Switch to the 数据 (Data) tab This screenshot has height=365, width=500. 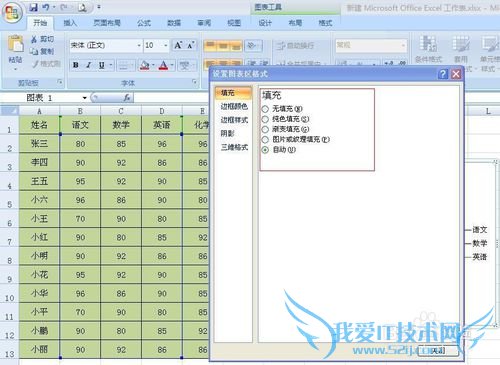[x=174, y=23]
